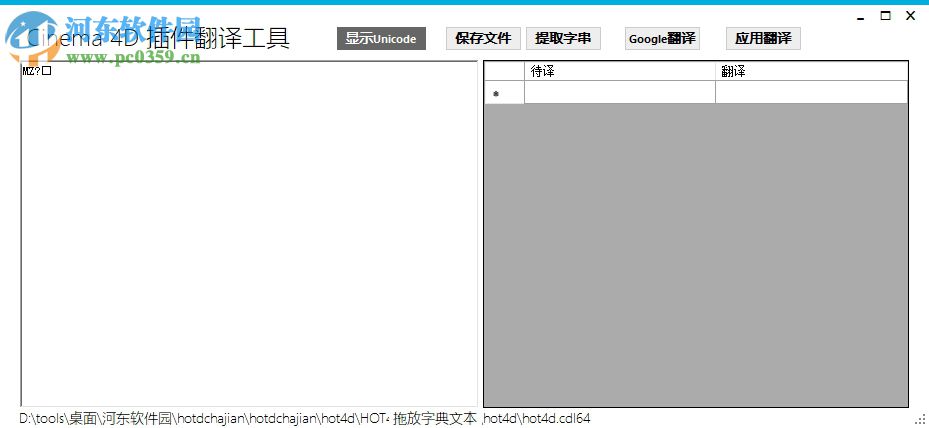929x428 pixels.
Task: Close the translation tool window
Action: coord(911,16)
